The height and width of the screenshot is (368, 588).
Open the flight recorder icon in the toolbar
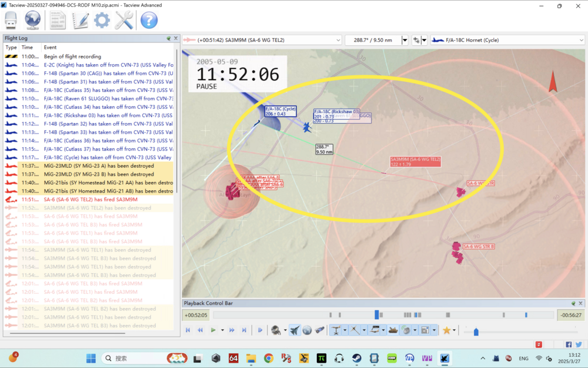click(11, 20)
